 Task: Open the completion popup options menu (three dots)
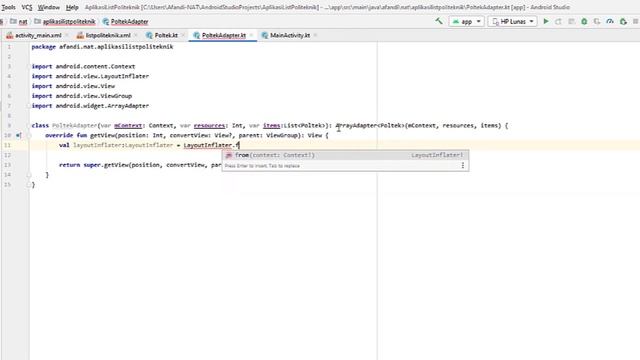[x=462, y=165]
